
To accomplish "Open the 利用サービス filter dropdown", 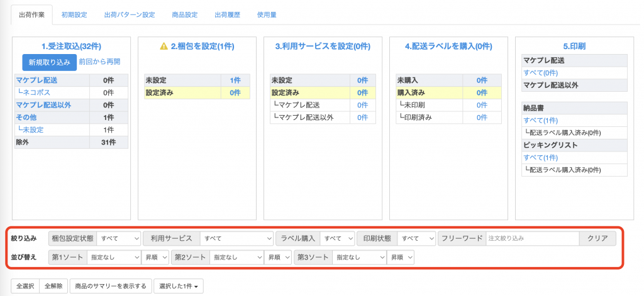I will tap(237, 239).
